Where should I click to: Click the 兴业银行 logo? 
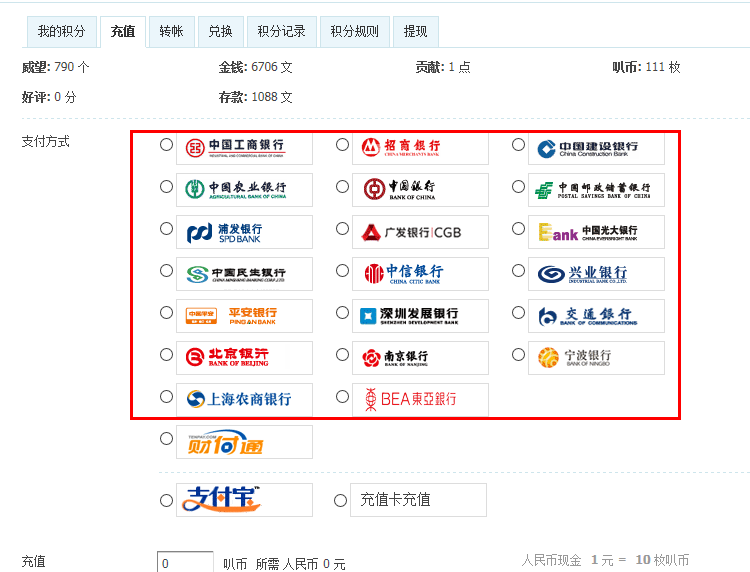click(x=596, y=274)
